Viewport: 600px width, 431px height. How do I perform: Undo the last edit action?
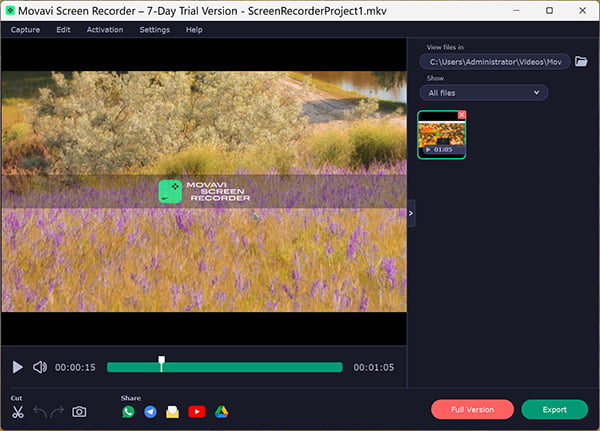pyautogui.click(x=40, y=412)
